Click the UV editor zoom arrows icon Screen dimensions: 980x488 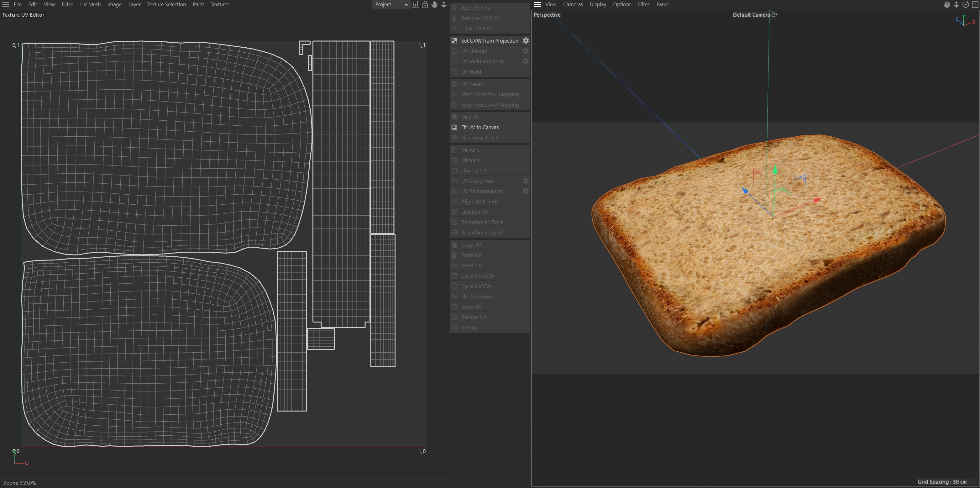pos(443,5)
